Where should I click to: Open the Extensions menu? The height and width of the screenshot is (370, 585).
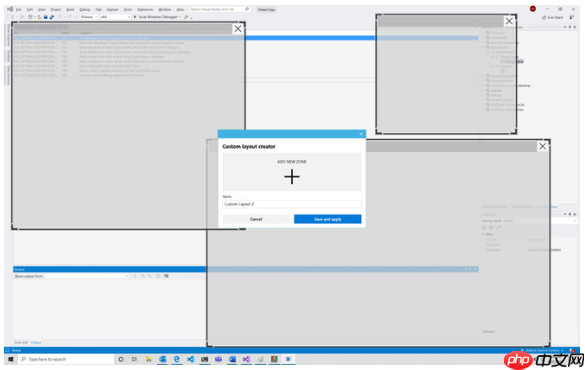pyautogui.click(x=145, y=9)
